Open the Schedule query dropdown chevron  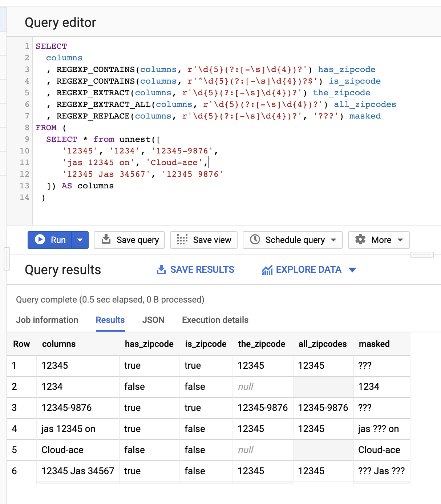333,240
